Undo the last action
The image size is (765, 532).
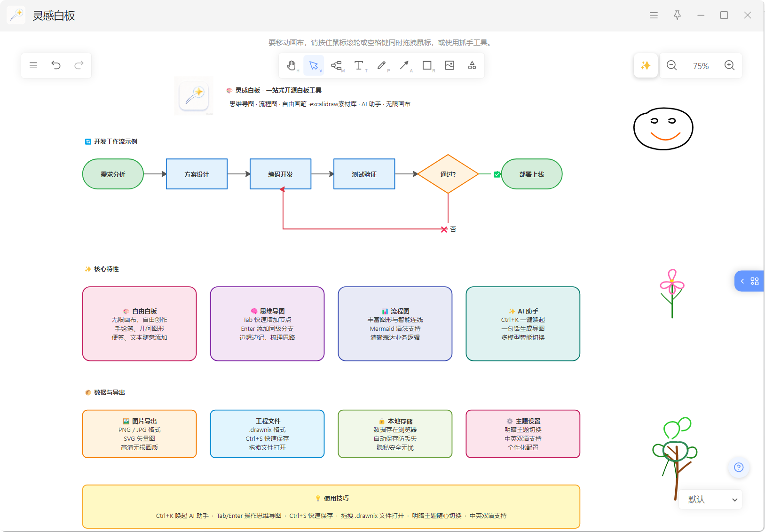point(56,65)
